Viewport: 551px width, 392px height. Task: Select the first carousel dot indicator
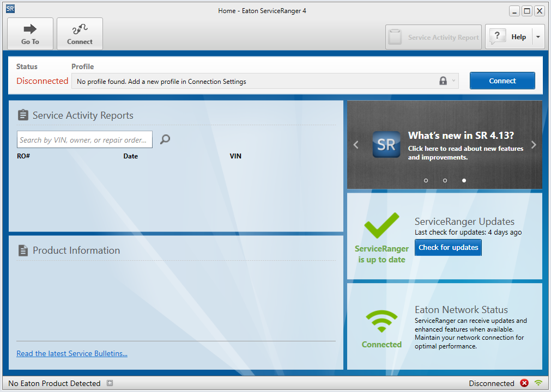pos(426,180)
